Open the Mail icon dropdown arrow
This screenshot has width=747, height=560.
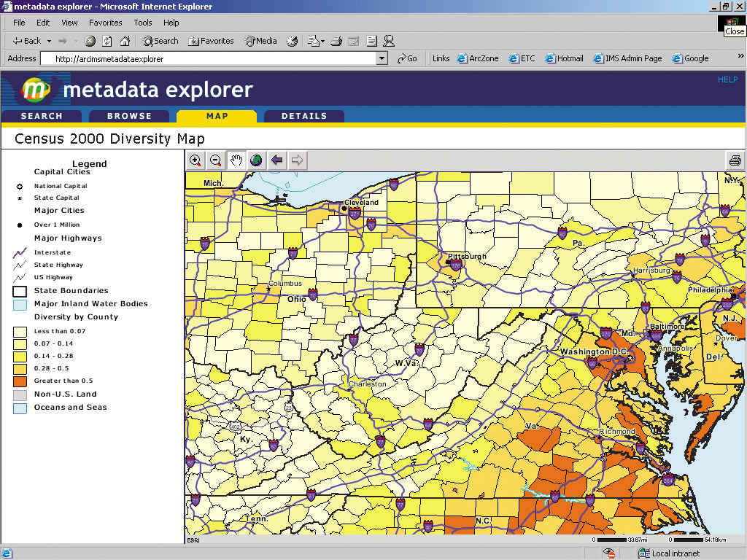[x=323, y=42]
